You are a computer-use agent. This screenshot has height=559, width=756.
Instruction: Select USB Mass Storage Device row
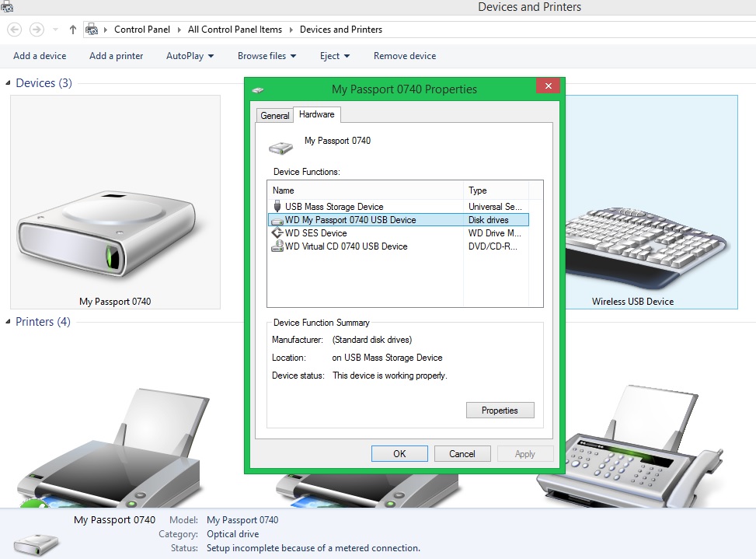pyautogui.click(x=333, y=207)
